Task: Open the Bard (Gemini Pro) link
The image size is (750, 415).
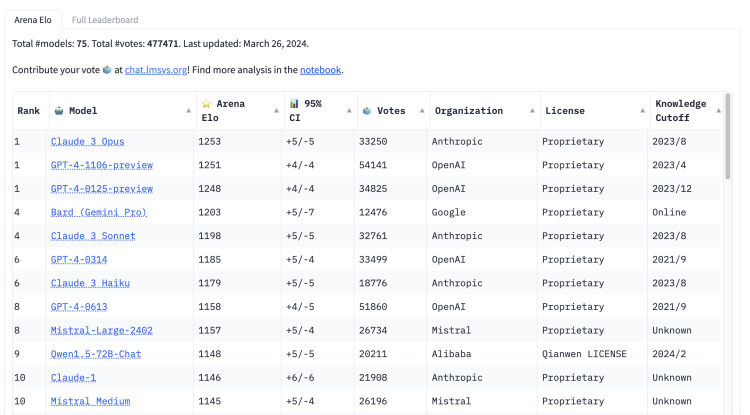Action: tap(99, 212)
